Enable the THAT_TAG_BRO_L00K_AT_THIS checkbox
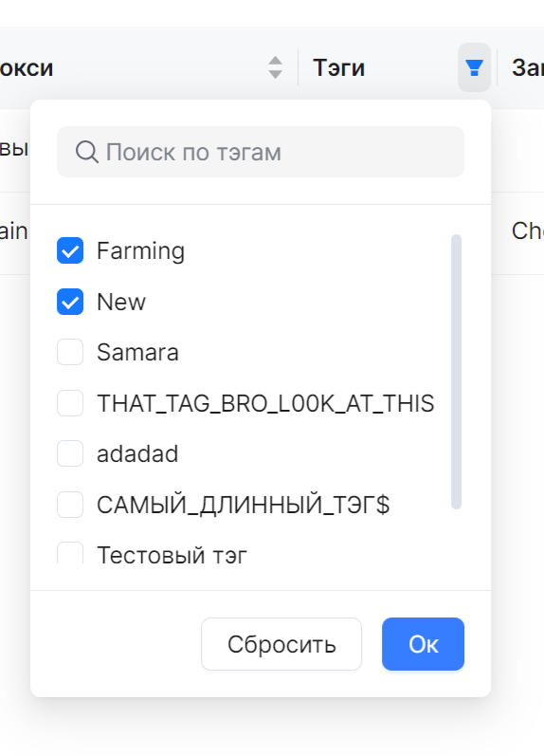Image resolution: width=544 pixels, height=756 pixels. (70, 403)
